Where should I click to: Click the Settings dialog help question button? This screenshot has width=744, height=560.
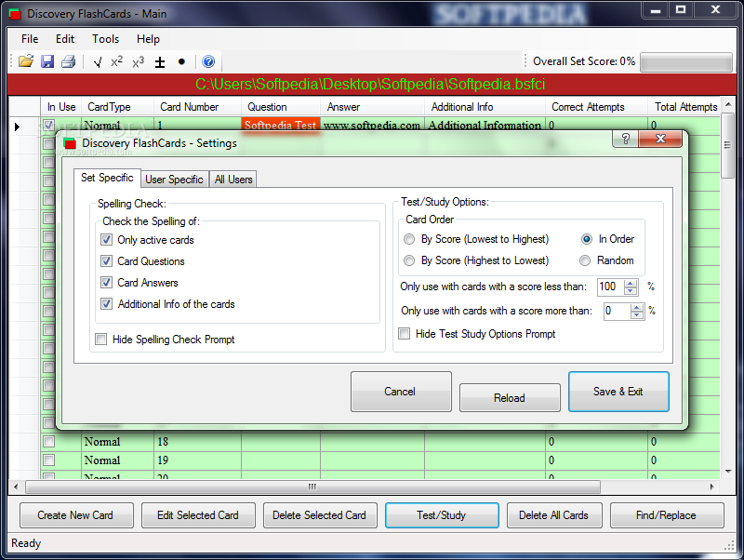(x=625, y=139)
